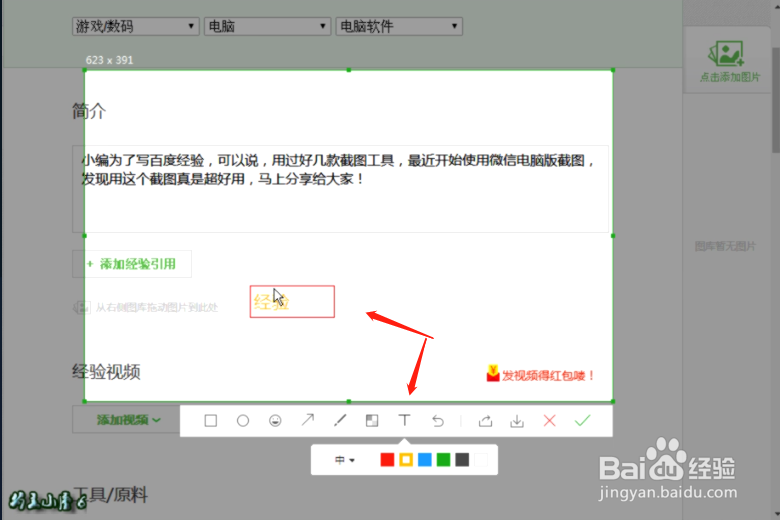The width and height of the screenshot is (780, 520).
Task: Click the 简介 section heading
Action: [89, 111]
